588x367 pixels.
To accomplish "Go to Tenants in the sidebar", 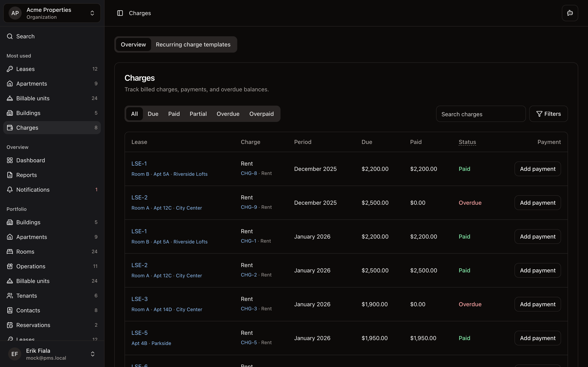I will (x=27, y=295).
